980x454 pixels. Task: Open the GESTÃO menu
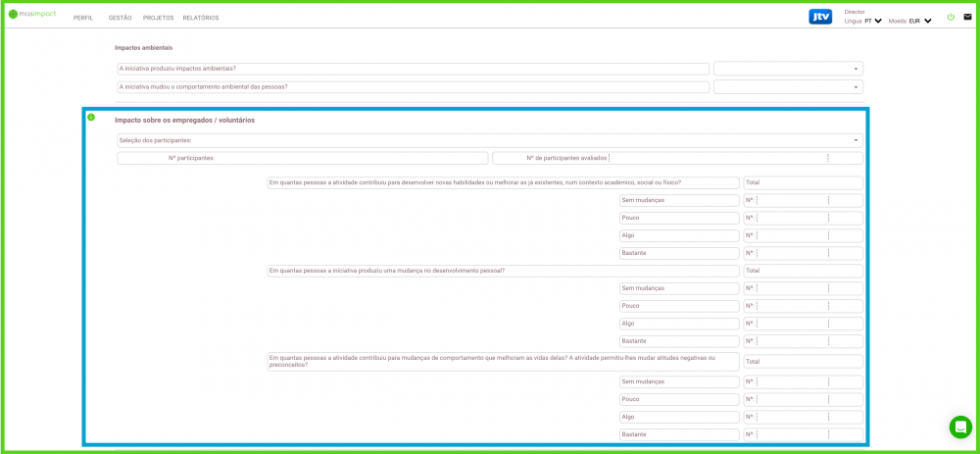(120, 18)
